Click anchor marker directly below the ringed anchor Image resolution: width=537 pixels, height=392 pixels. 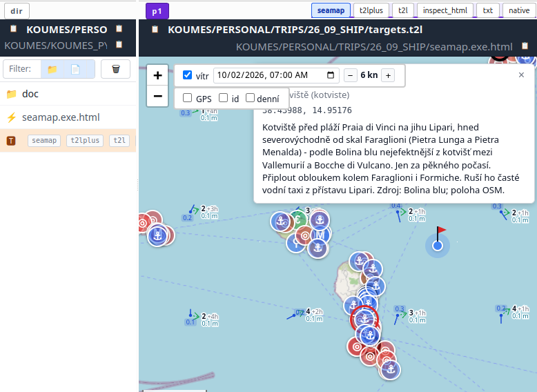(x=369, y=335)
